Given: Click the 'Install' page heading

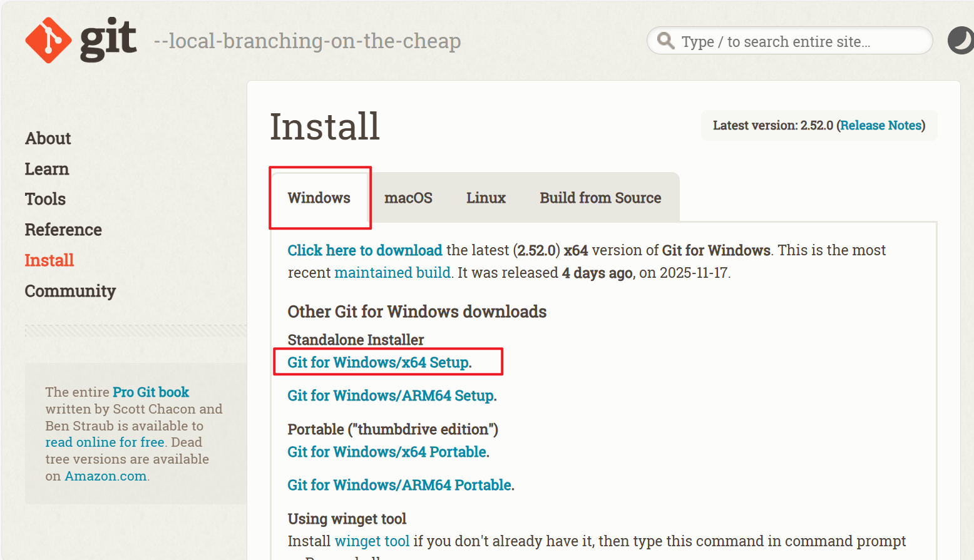Looking at the screenshot, I should [x=325, y=126].
